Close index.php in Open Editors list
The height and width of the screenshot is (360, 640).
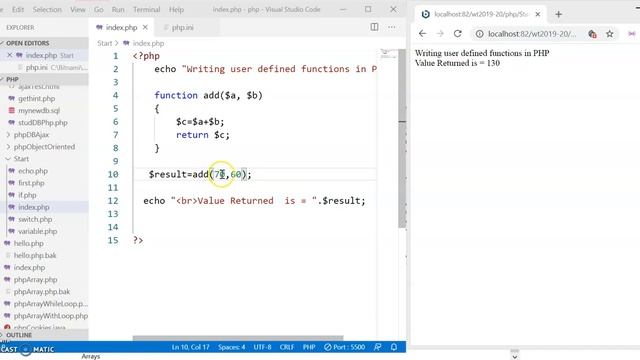[x=9, y=55]
